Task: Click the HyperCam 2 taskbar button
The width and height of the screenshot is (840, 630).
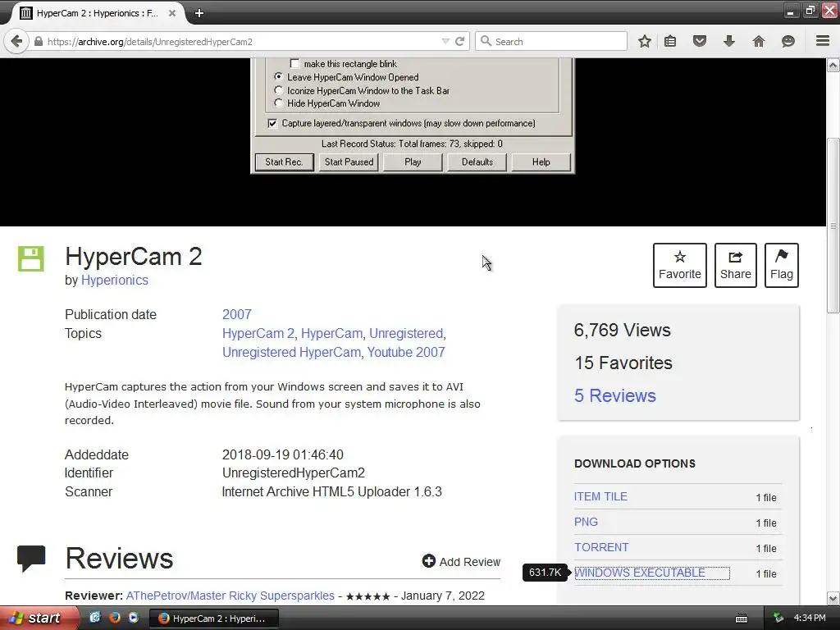Action: click(x=214, y=619)
